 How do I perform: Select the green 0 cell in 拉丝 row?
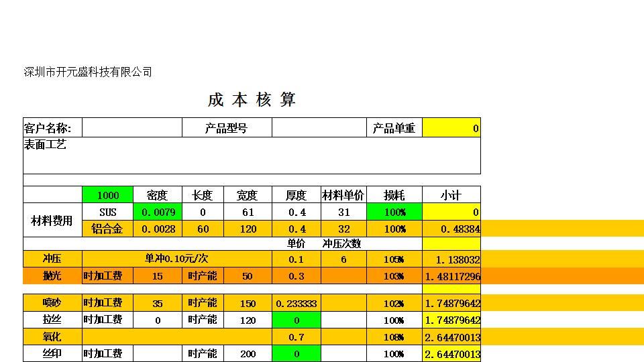coord(297,320)
